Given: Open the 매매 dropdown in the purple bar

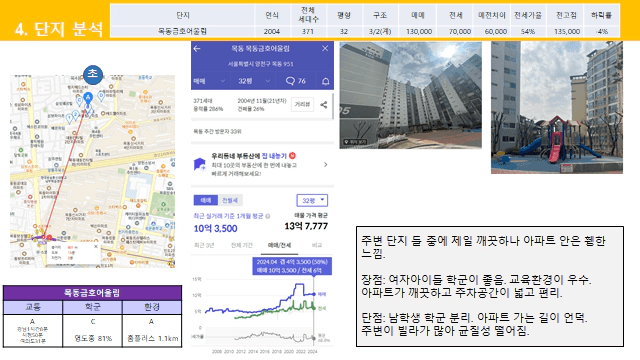Looking at the screenshot, I should (209, 81).
